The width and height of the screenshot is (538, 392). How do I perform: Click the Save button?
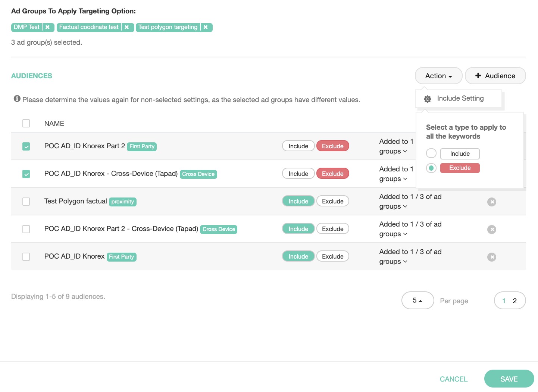pyautogui.click(x=509, y=379)
